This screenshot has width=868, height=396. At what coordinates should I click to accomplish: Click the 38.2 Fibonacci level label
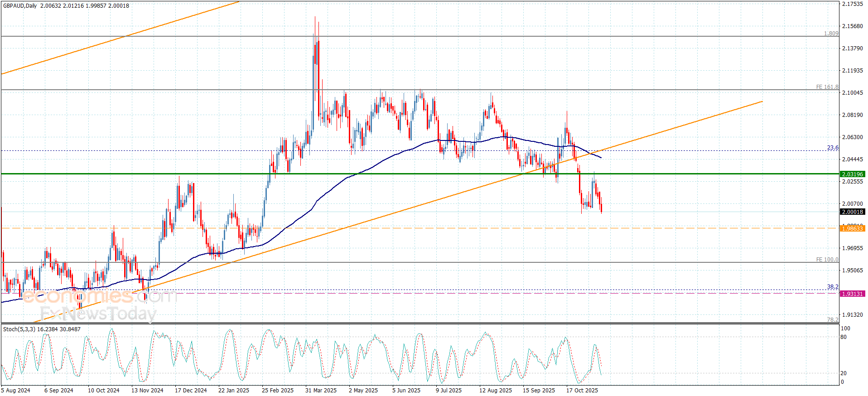833,287
